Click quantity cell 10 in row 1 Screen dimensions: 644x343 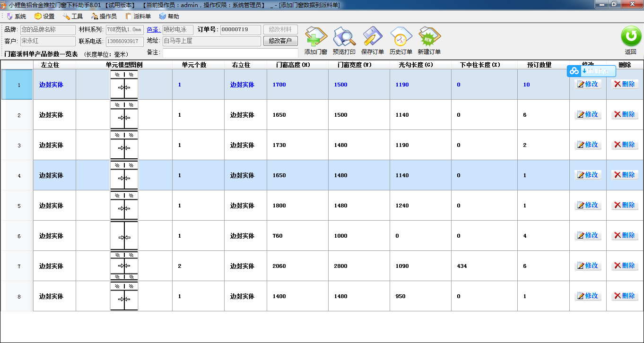click(543, 85)
